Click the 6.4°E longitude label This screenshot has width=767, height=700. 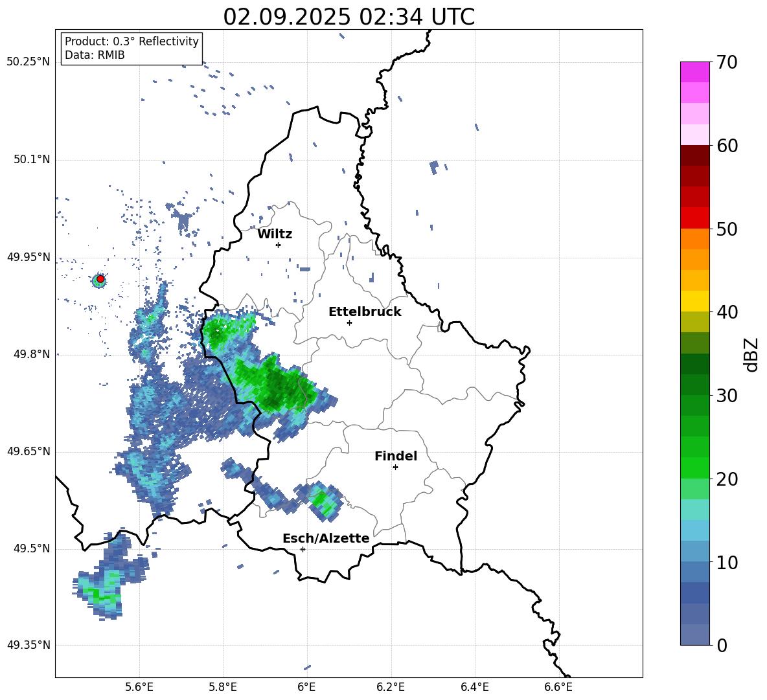(474, 688)
